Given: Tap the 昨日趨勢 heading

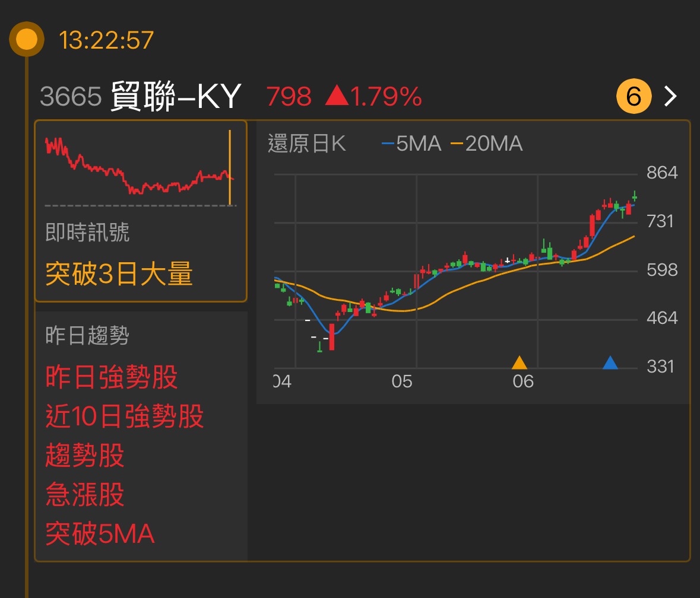Looking at the screenshot, I should 87,335.
